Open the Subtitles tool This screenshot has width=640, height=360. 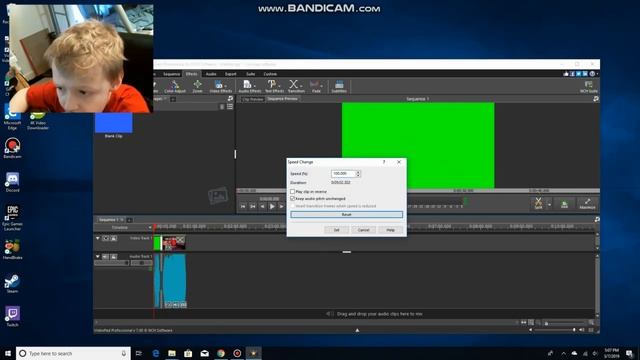339,86
